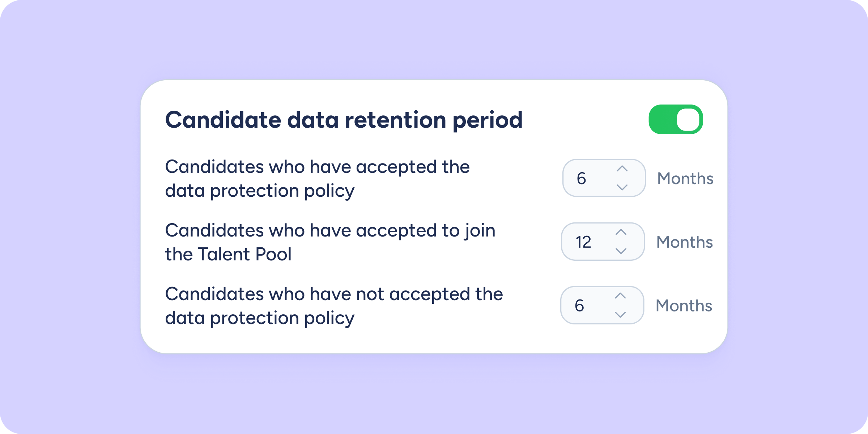Click the number 12 in the Talent Pool field
Viewport: 868px width, 434px height.
tap(583, 242)
